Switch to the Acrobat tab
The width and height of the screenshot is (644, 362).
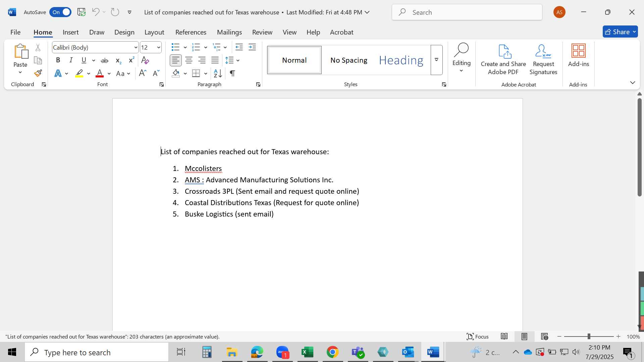pyautogui.click(x=341, y=32)
